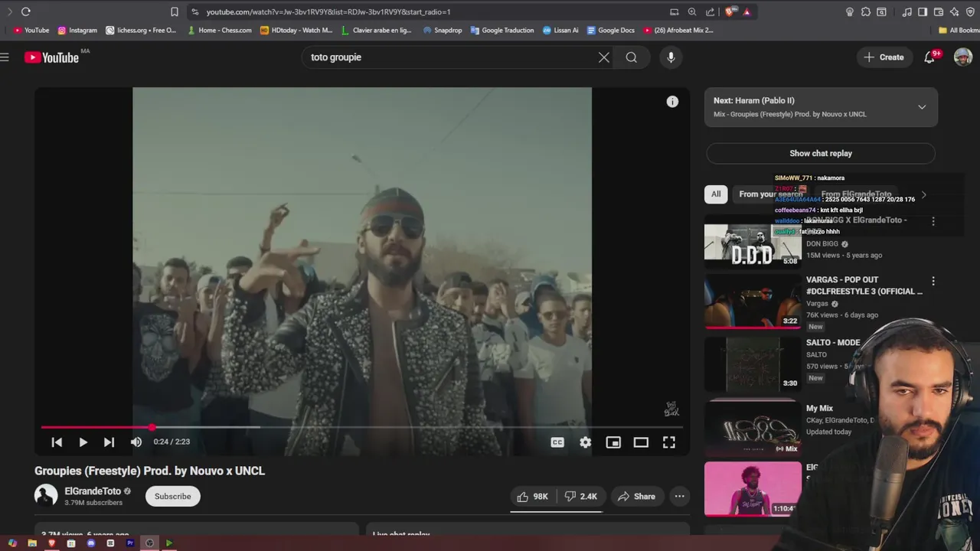Open options menu for VARGAS video
980x551 pixels.
coord(933,282)
